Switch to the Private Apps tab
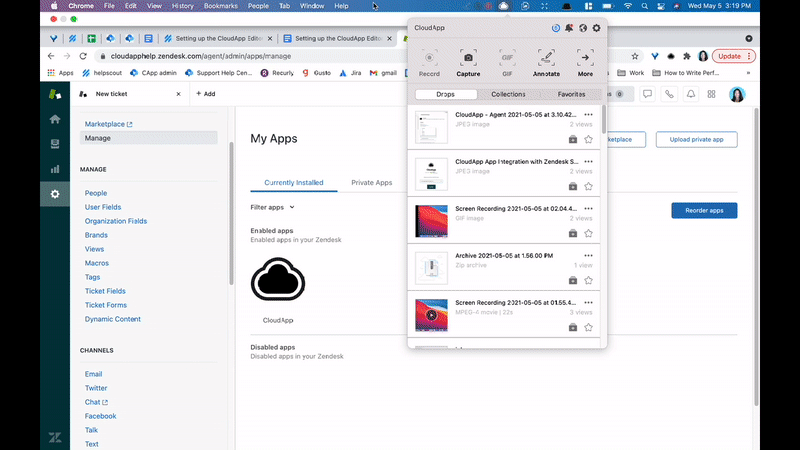The height and width of the screenshot is (450, 800). click(x=371, y=183)
